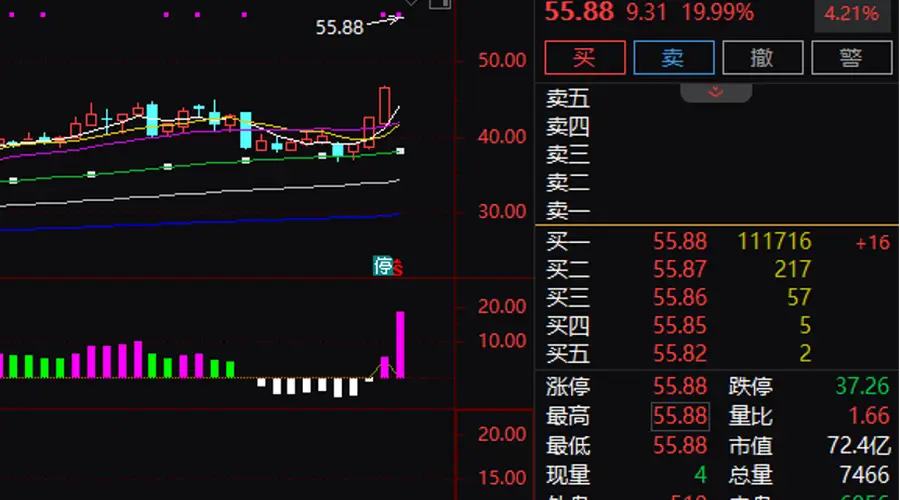Click the 40.00 price axis label
Image resolution: width=900 pixels, height=500 pixels.
click(x=502, y=137)
